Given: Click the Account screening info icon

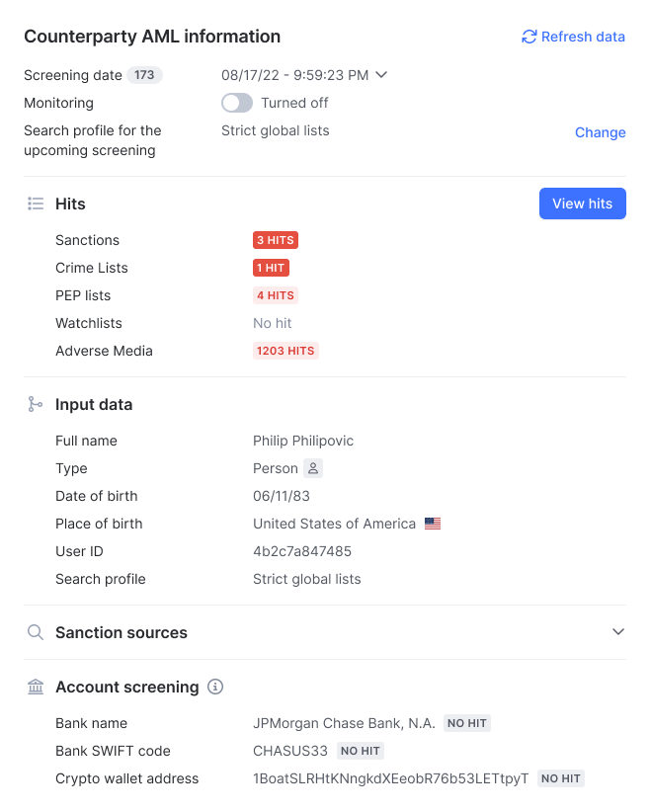Looking at the screenshot, I should (215, 687).
